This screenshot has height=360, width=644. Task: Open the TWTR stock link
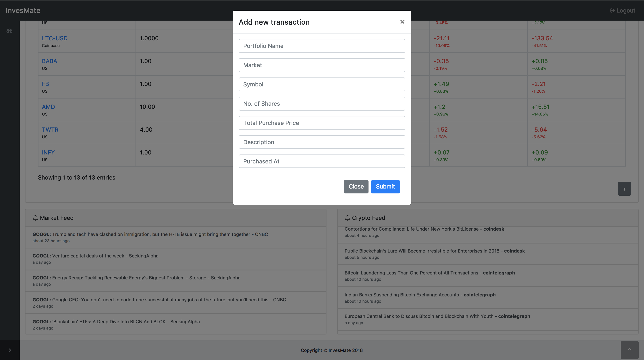point(50,130)
